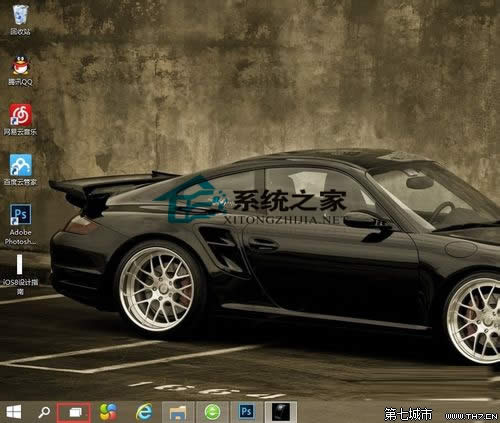
Task: Click the Windows Start button
Action: [14, 412]
